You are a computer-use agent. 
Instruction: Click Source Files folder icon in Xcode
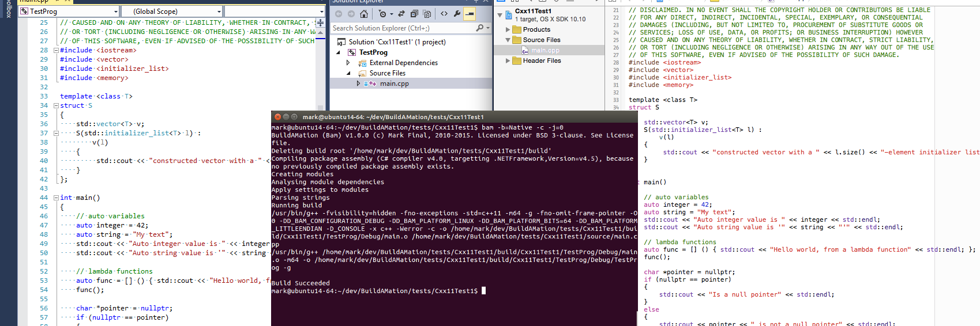(516, 40)
